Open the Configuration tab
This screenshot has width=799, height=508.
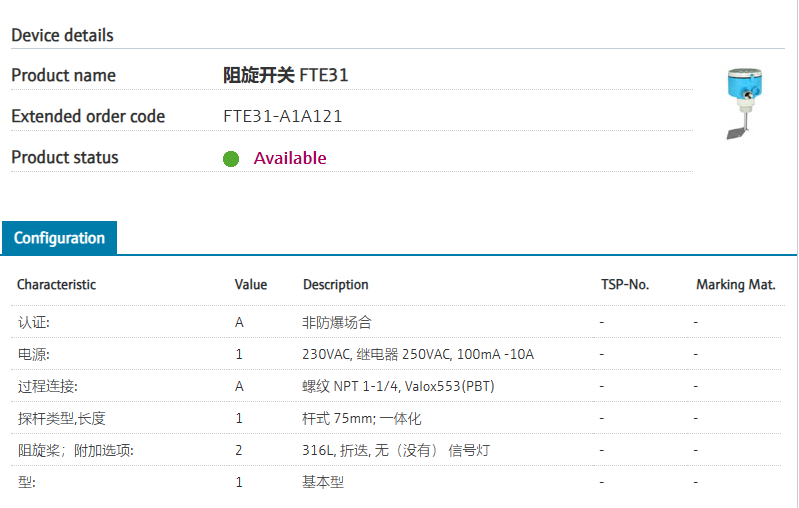point(59,238)
